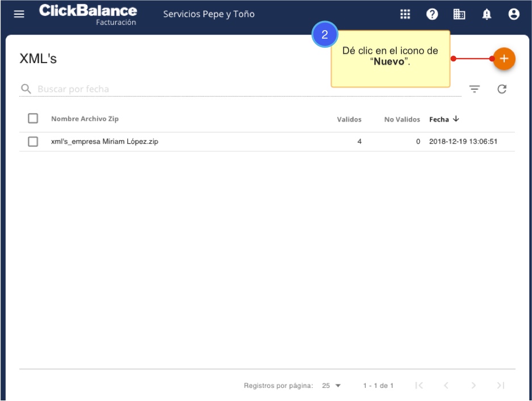This screenshot has width=532, height=401.
Task: Click the ClickBalance Facturación logo
Action: [88, 15]
